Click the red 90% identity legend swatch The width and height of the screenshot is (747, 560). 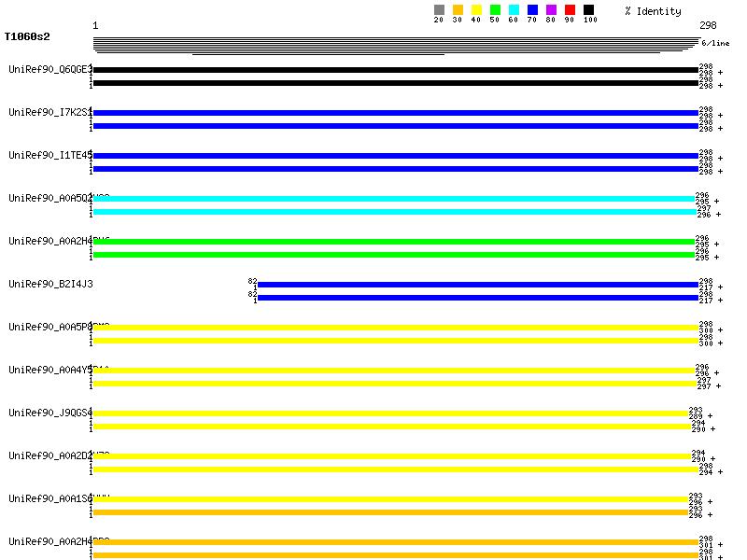(x=570, y=10)
